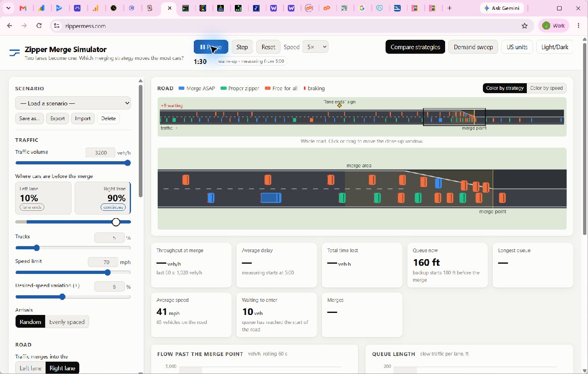Select Color by strategy view
Screen dimensions: 588x374
[x=505, y=88]
